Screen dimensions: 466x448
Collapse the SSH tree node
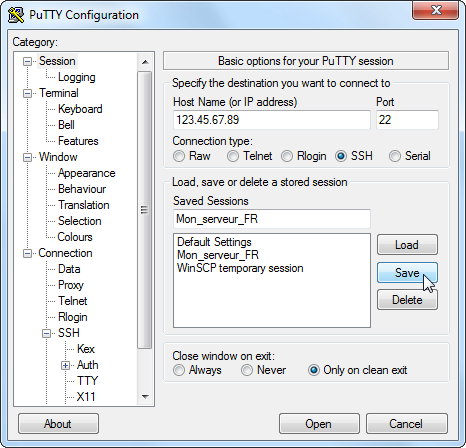point(46,333)
